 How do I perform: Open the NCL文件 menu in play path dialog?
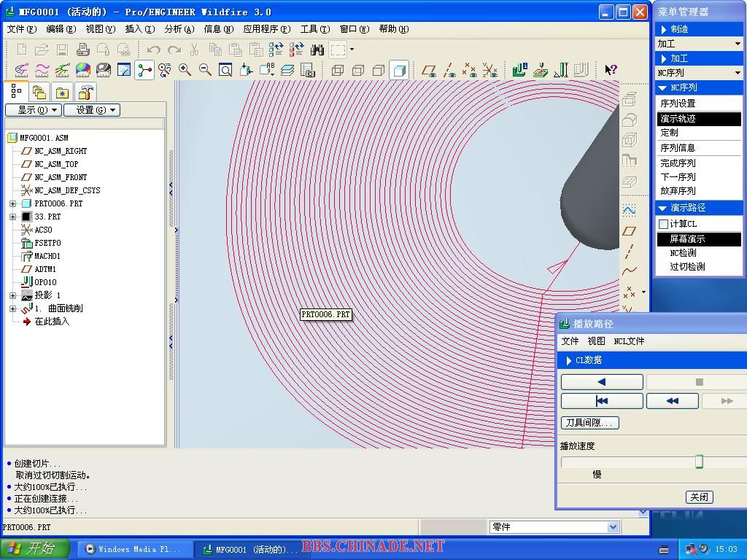629,341
